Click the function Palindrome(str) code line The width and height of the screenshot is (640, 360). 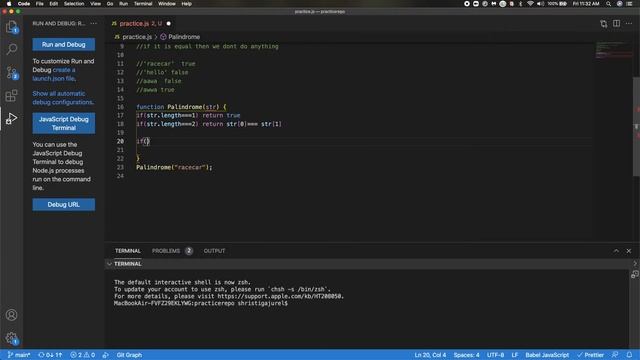pyautogui.click(x=181, y=107)
